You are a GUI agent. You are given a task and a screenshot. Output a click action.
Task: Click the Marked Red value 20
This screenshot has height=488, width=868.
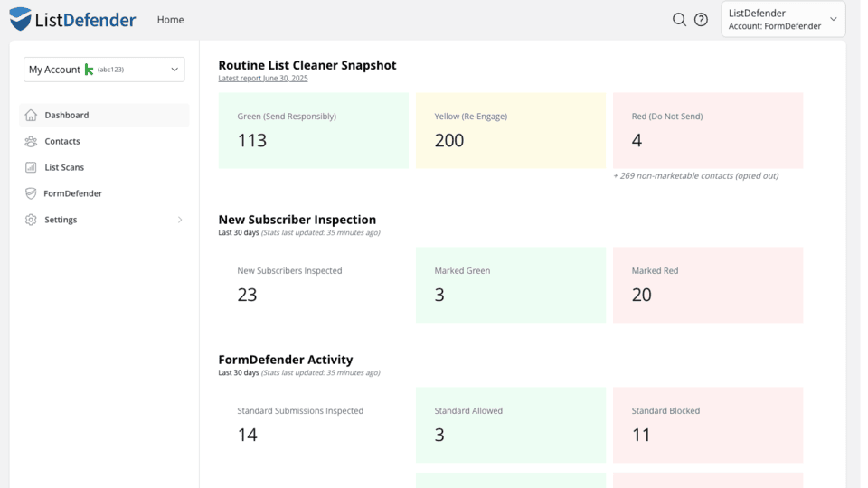(x=642, y=295)
